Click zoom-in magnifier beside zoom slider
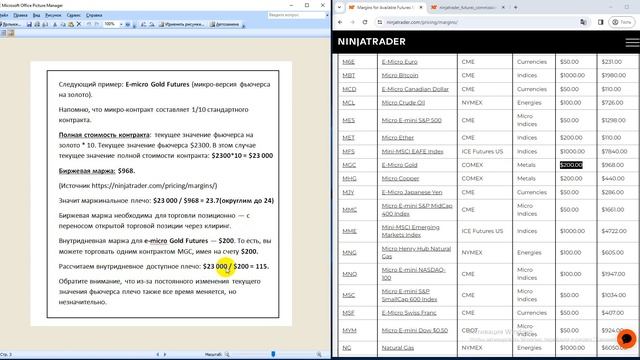Viewport: 640px width, 360px height. [319, 355]
